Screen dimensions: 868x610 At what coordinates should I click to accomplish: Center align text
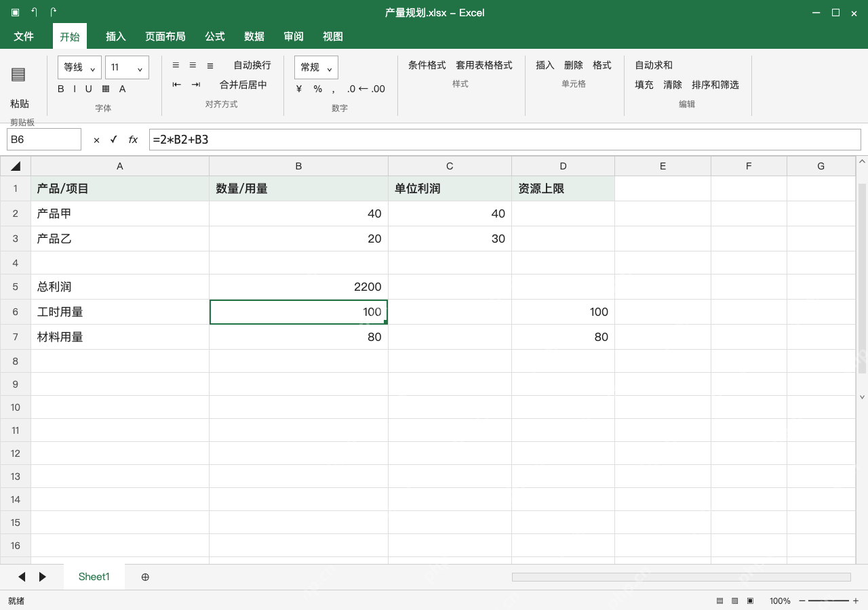pos(193,65)
